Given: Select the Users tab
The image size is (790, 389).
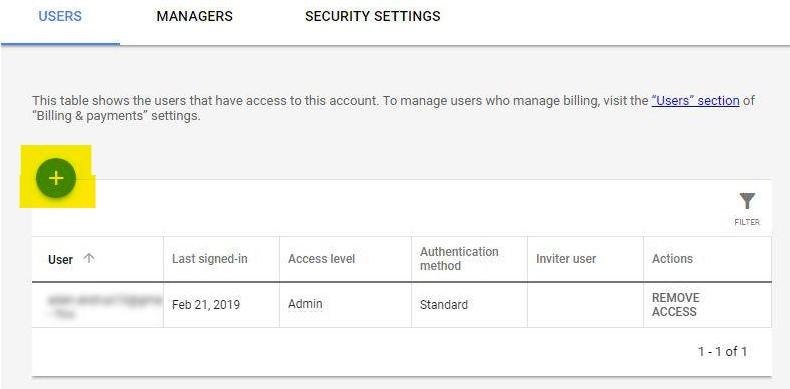Looking at the screenshot, I should click(60, 16).
